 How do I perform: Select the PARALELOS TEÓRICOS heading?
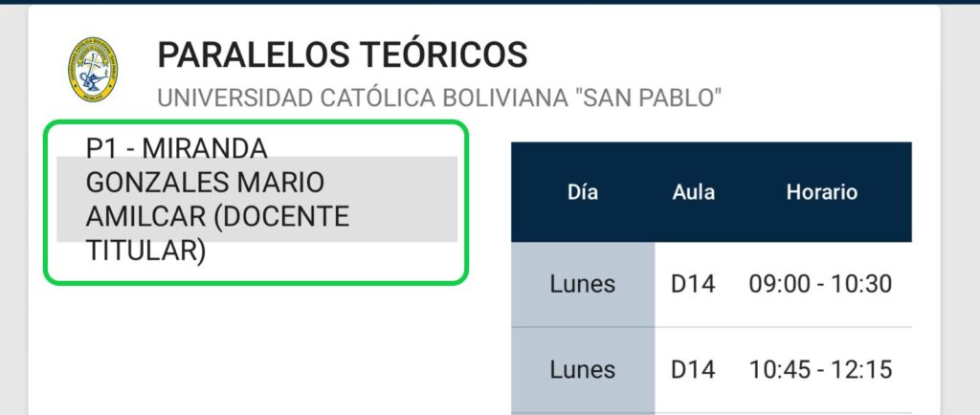pyautogui.click(x=342, y=55)
